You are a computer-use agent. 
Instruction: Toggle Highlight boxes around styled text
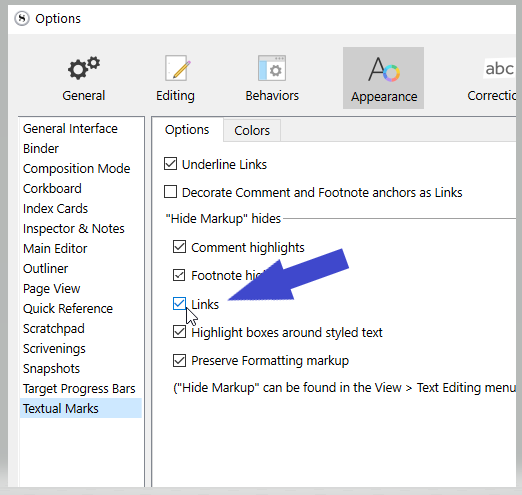pyautogui.click(x=179, y=332)
